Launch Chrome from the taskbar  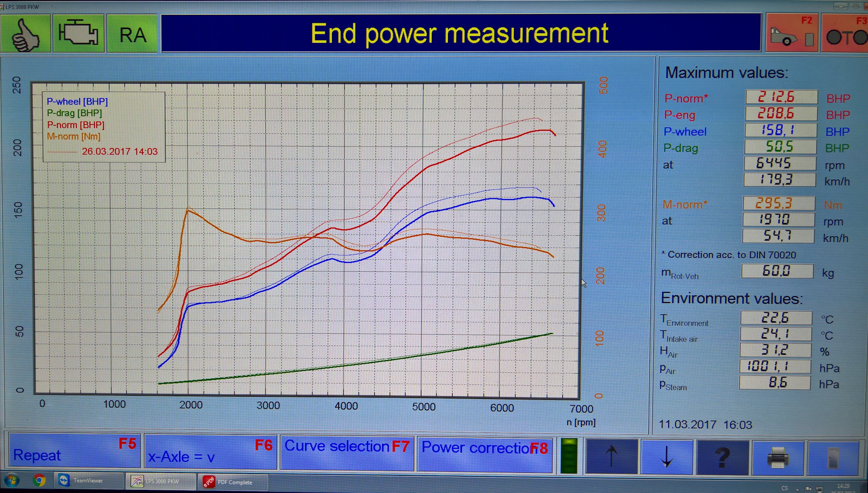(x=39, y=480)
